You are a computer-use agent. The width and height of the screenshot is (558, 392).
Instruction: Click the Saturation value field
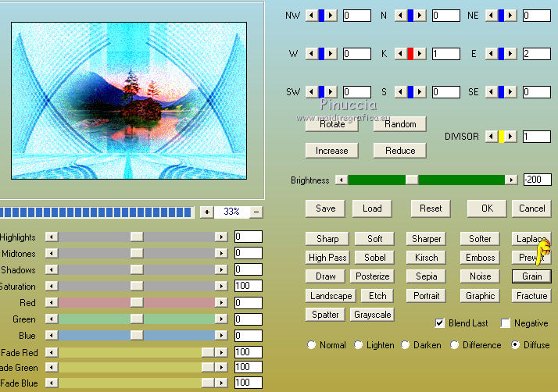click(249, 286)
